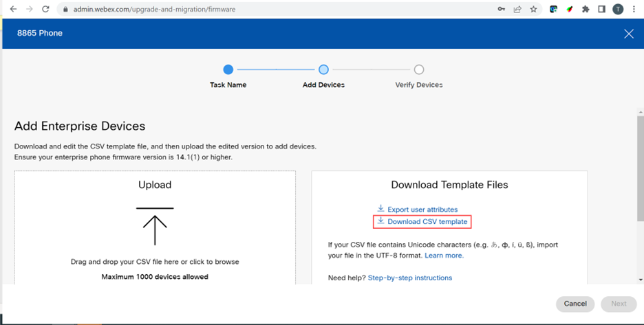Go back to previous browser page
The image size is (644, 325).
tap(13, 9)
